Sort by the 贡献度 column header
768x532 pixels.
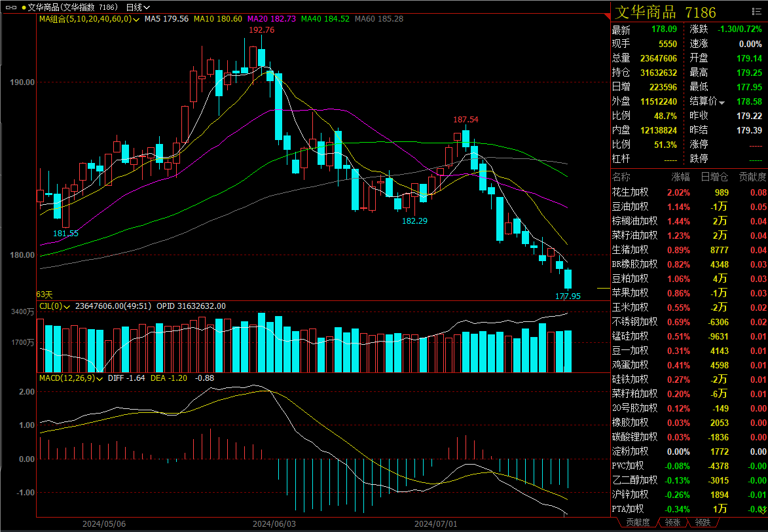coord(752,177)
